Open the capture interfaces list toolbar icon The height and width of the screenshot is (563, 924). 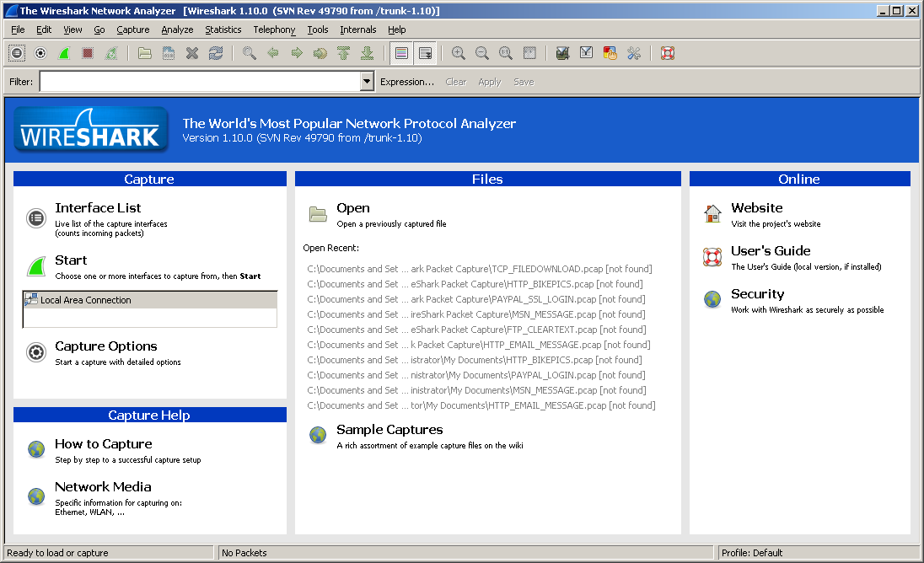17,54
